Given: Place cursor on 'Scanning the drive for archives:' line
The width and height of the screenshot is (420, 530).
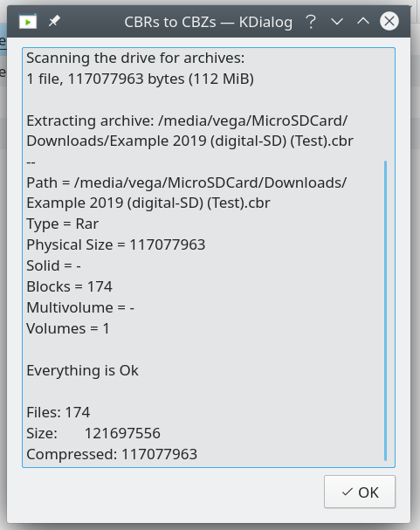Looking at the screenshot, I should point(135,59).
